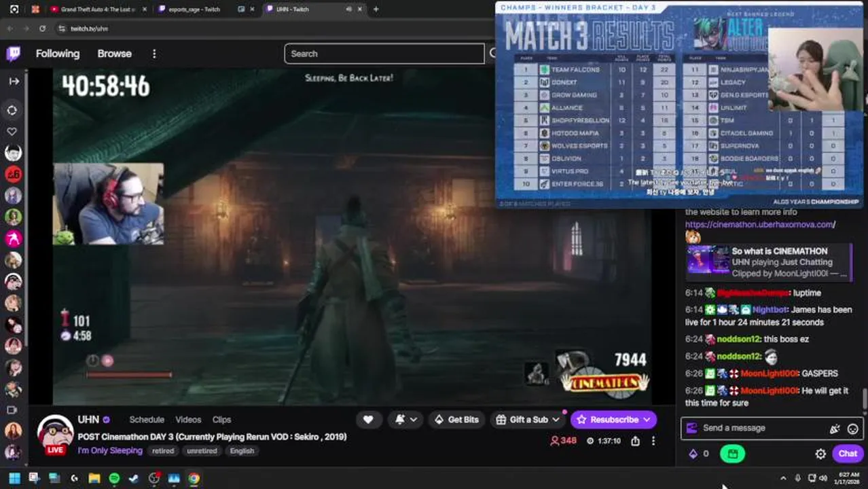Screen dimensions: 868x489
Task: Click noddson12's username on 'this boss ez'
Action: tap(738, 339)
